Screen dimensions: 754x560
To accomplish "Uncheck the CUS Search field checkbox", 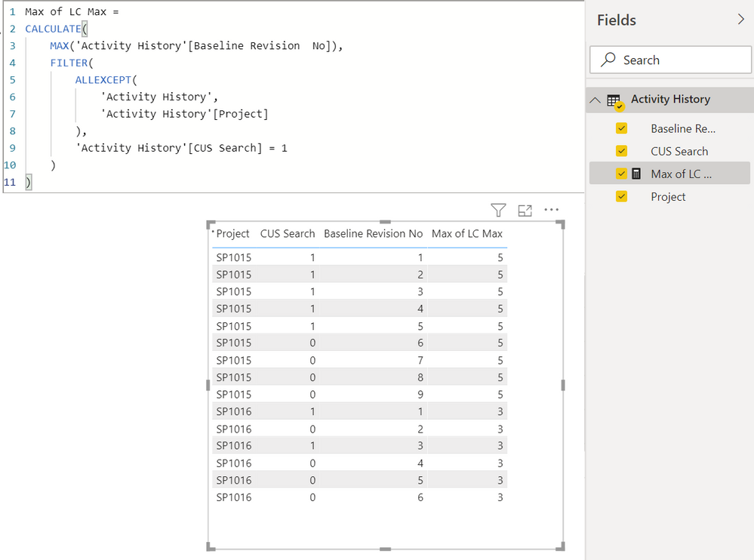I will [621, 151].
